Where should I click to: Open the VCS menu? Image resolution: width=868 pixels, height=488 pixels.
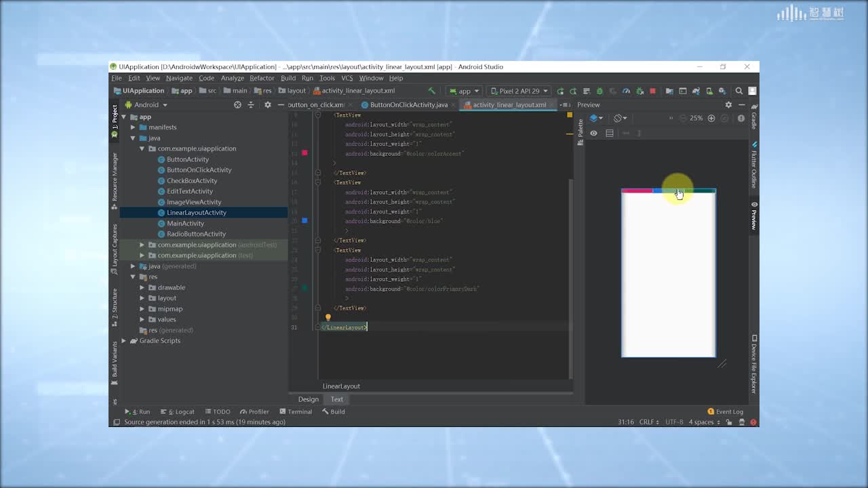point(347,78)
